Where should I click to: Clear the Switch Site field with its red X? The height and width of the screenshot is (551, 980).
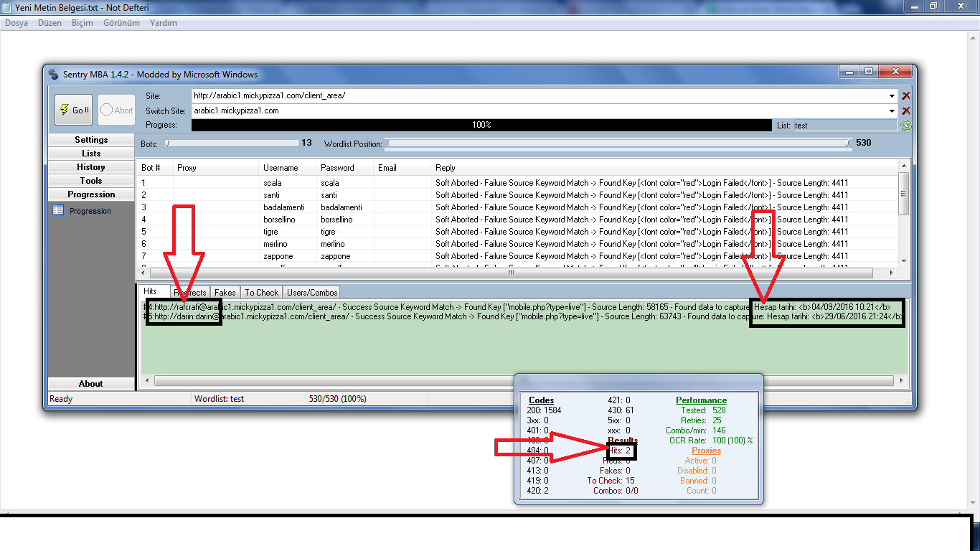[905, 110]
